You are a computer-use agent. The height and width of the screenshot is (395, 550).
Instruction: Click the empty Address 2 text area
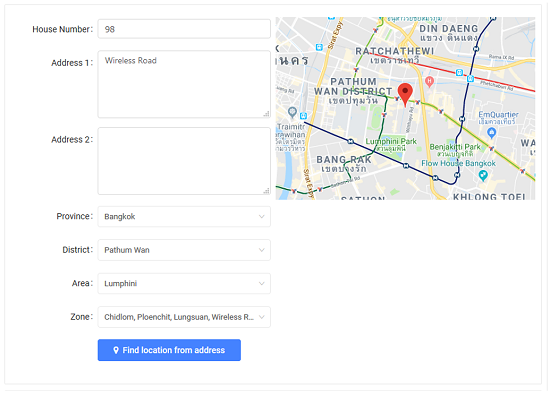(x=184, y=161)
